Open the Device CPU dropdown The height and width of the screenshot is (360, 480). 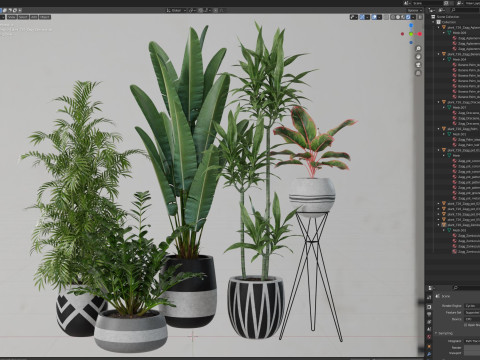[472, 319]
